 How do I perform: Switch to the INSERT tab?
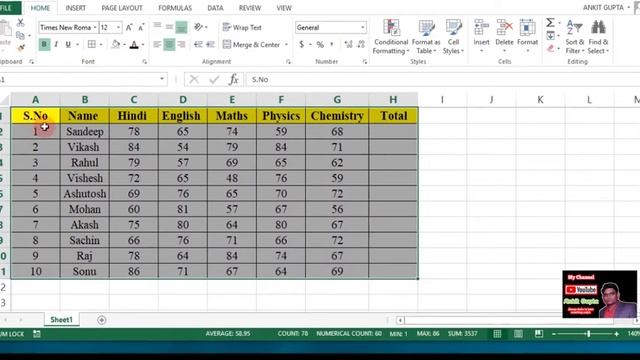click(x=76, y=8)
